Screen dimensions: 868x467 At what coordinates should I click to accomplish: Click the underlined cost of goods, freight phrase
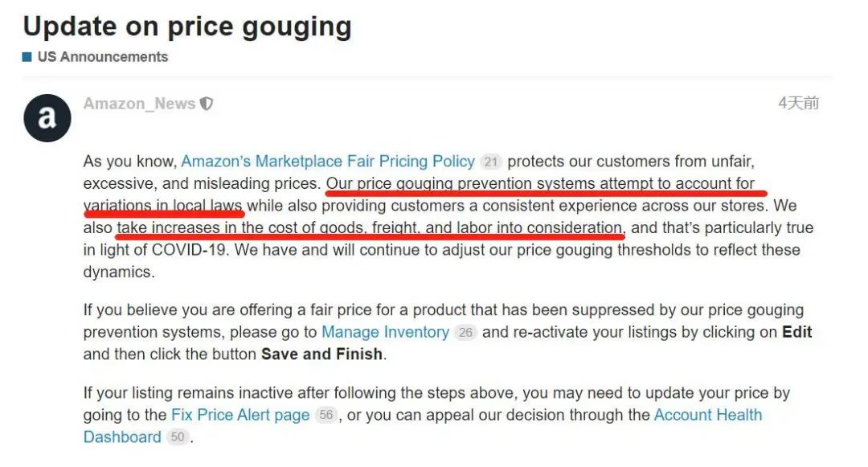tap(370, 227)
